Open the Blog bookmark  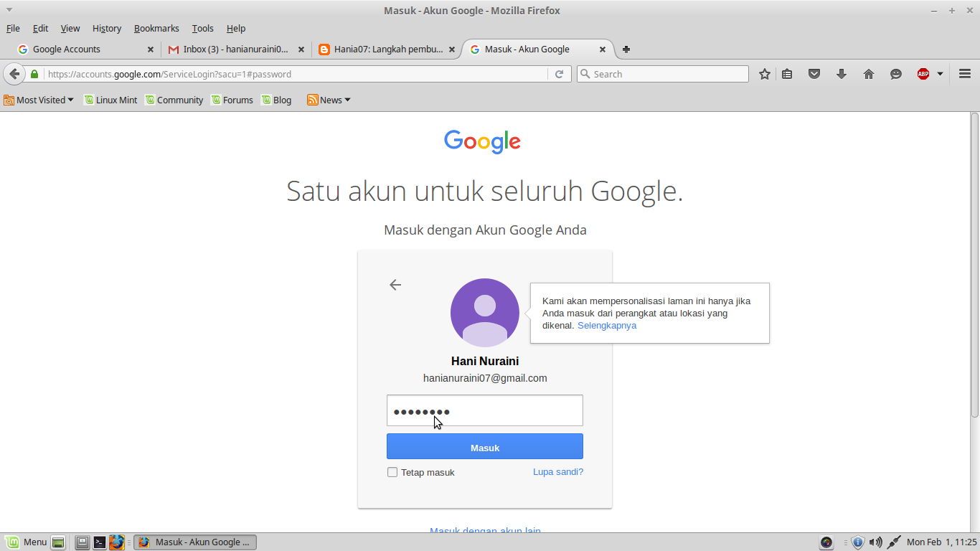(x=276, y=100)
